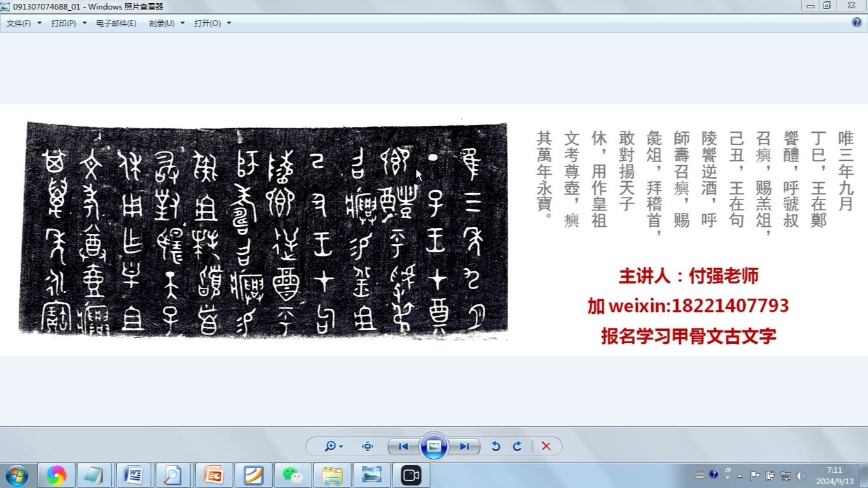Click the red text 加 weixin:18221407793

pos(688,306)
